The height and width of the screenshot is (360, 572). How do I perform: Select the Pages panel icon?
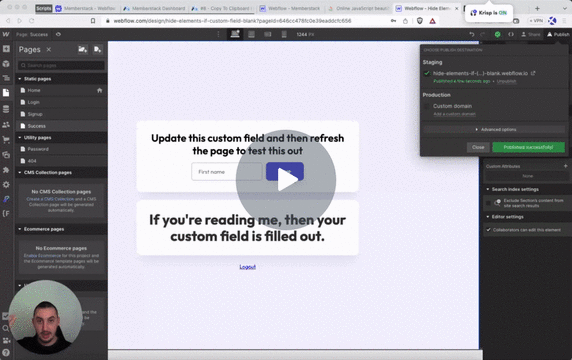6,93
